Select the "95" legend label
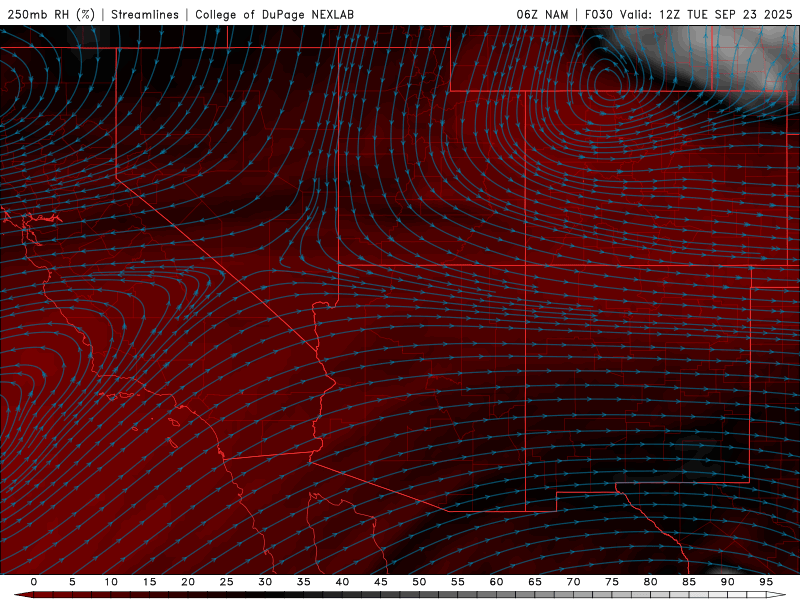The image size is (800, 600). click(766, 582)
